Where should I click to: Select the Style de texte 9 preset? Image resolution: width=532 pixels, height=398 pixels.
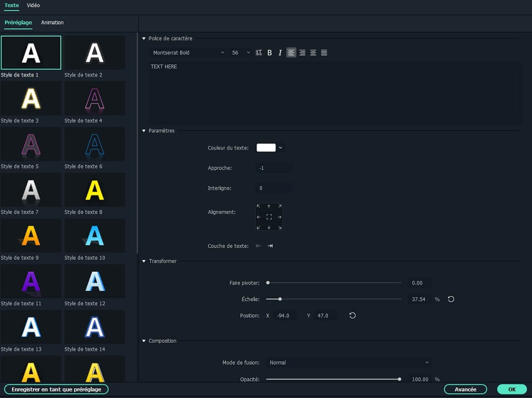point(31,236)
